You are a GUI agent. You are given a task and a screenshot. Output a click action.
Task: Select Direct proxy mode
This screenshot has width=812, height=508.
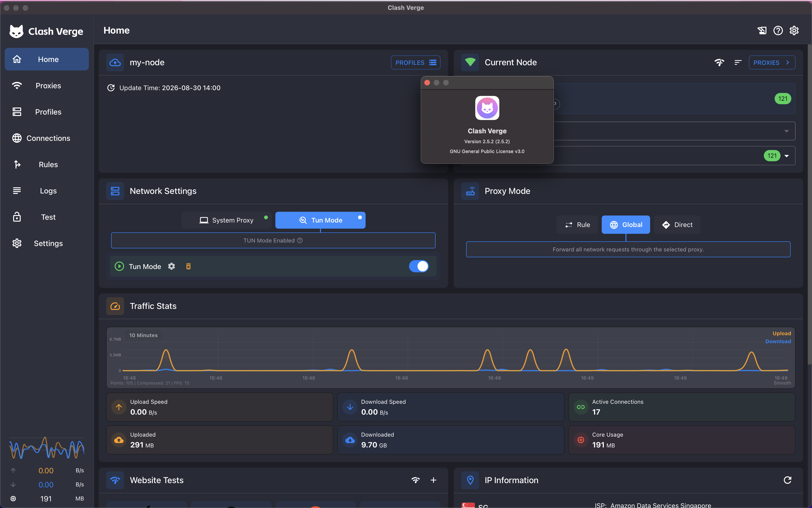(x=677, y=225)
